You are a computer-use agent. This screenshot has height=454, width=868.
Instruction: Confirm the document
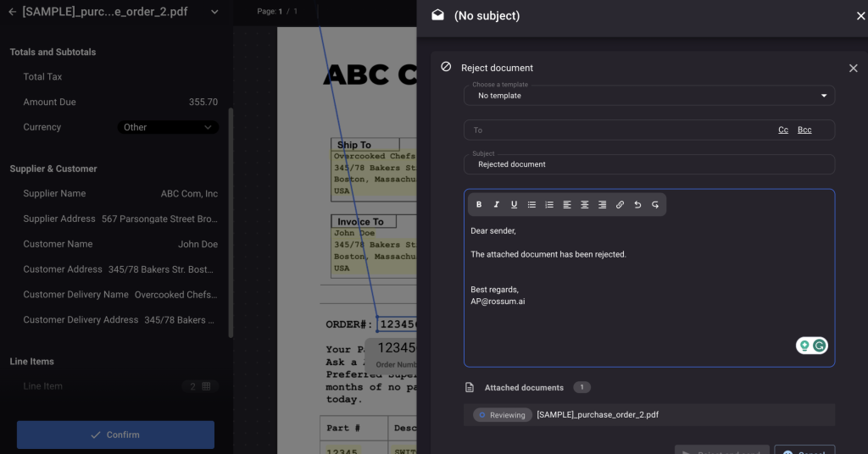[115, 435]
